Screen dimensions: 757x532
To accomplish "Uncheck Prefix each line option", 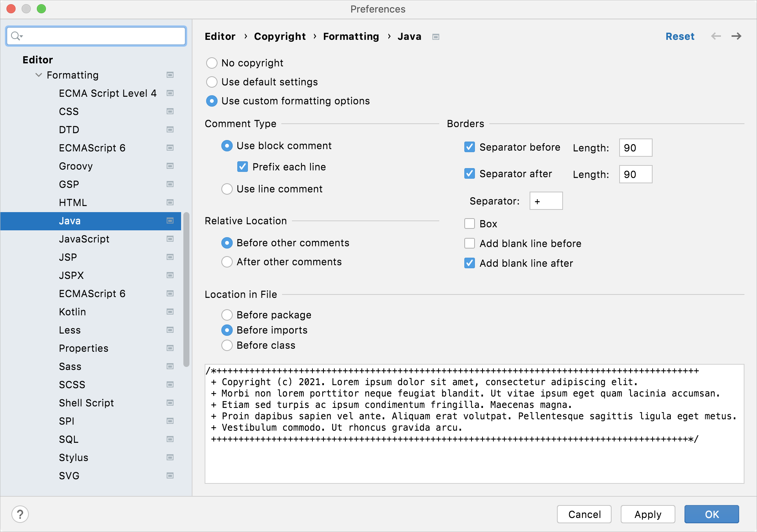I will (x=243, y=167).
